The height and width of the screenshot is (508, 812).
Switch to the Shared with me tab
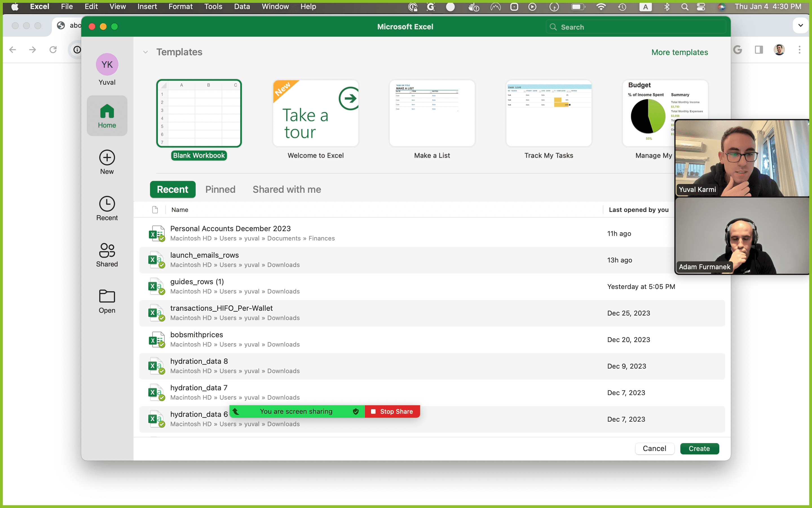coord(287,189)
